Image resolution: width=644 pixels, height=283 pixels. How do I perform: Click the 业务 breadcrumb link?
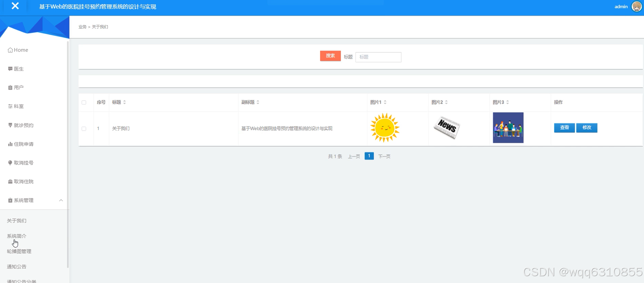[83, 27]
